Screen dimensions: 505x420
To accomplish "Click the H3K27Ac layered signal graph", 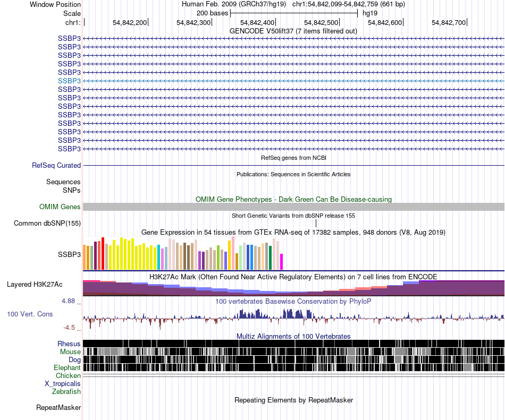I will 294,288.
